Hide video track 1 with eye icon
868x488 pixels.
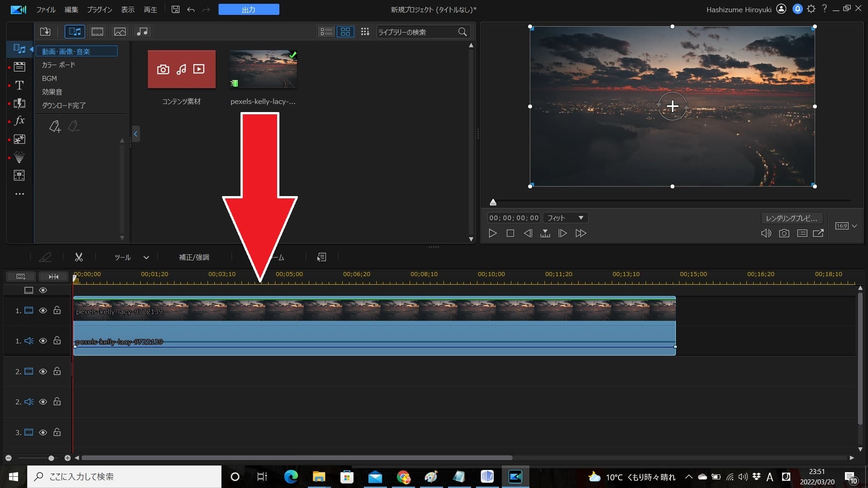pyautogui.click(x=43, y=310)
